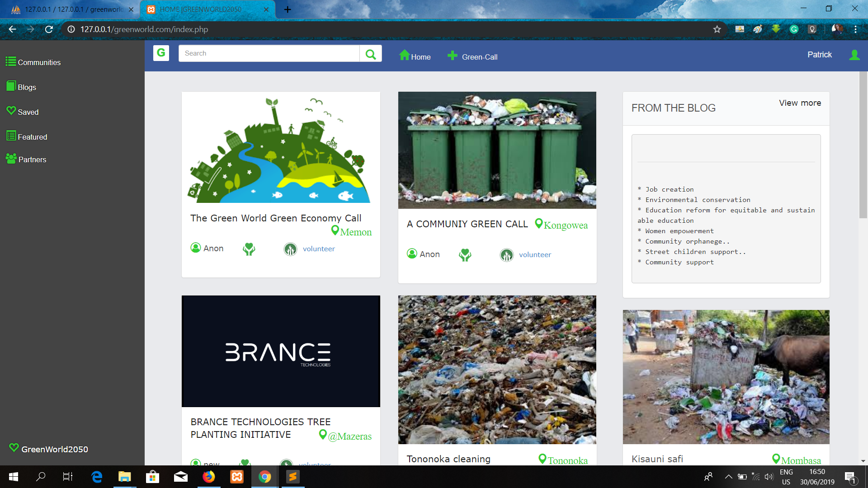Open the Chrome three-dot menu
This screenshot has height=488, width=868.
[x=855, y=29]
